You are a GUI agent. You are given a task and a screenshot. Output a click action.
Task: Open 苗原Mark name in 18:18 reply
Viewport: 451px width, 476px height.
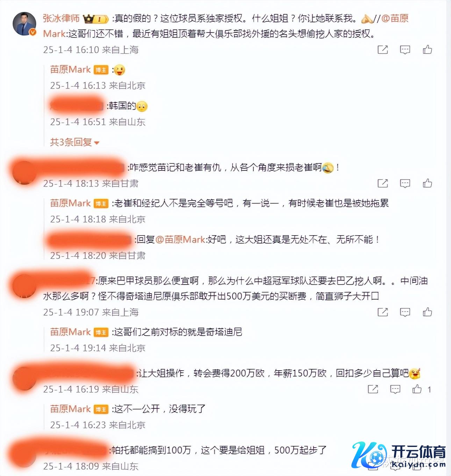pos(70,203)
